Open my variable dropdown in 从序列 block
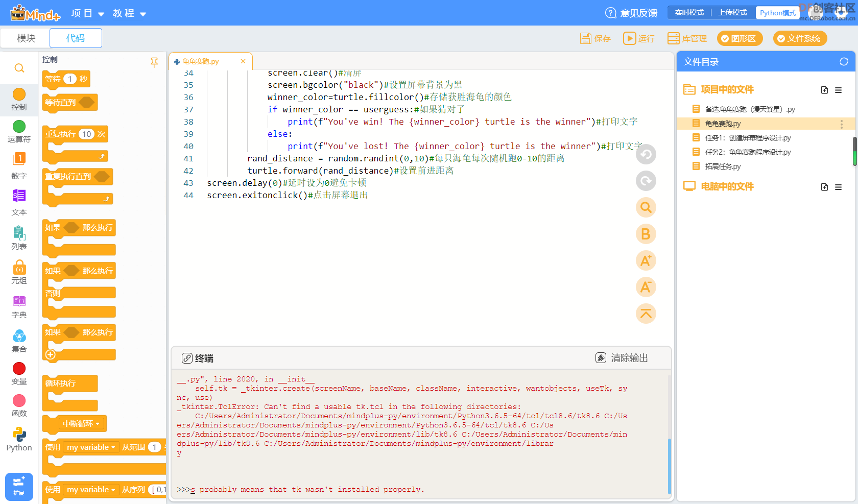Viewport: 858px width, 504px height. pyautogui.click(x=91, y=490)
